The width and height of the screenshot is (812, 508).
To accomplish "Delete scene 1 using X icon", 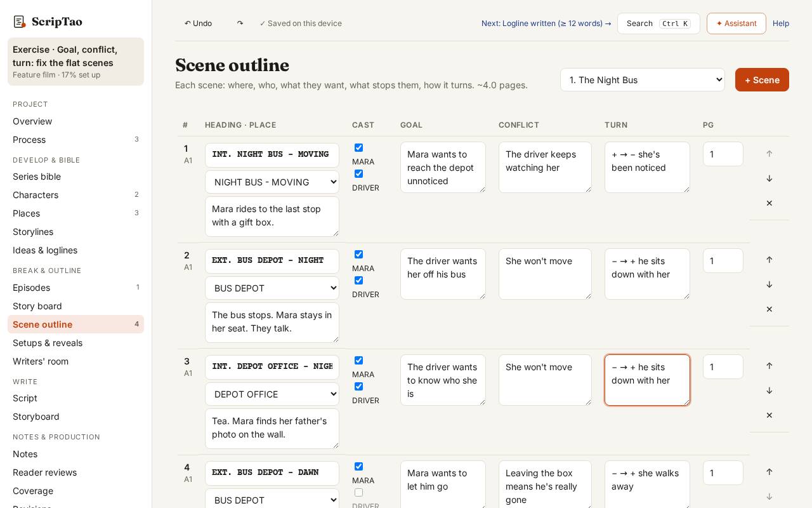I will pyautogui.click(x=769, y=203).
